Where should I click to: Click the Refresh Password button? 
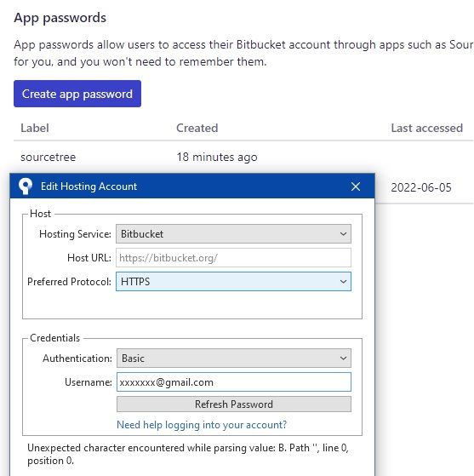click(234, 404)
